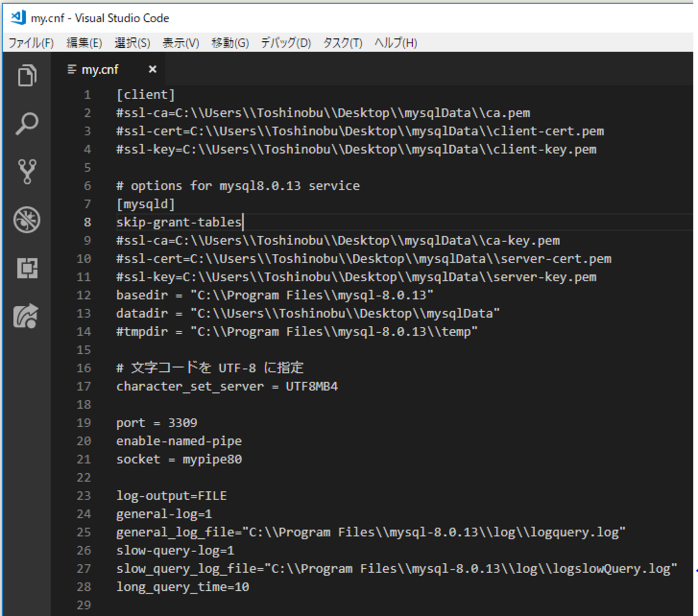Click the long_query_time=10 line
This screenshot has height=616, width=698.
[183, 588]
